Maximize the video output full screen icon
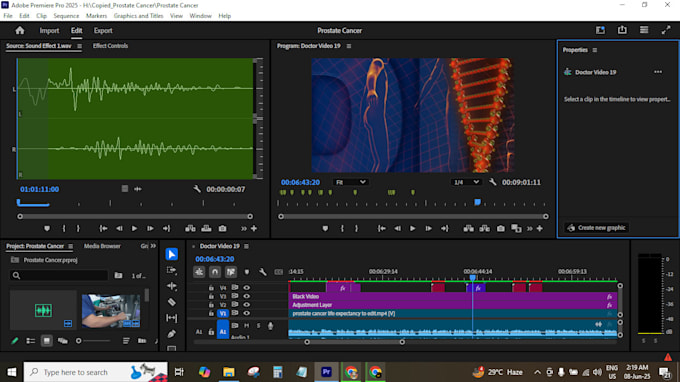This screenshot has height=382, width=680. tap(666, 30)
